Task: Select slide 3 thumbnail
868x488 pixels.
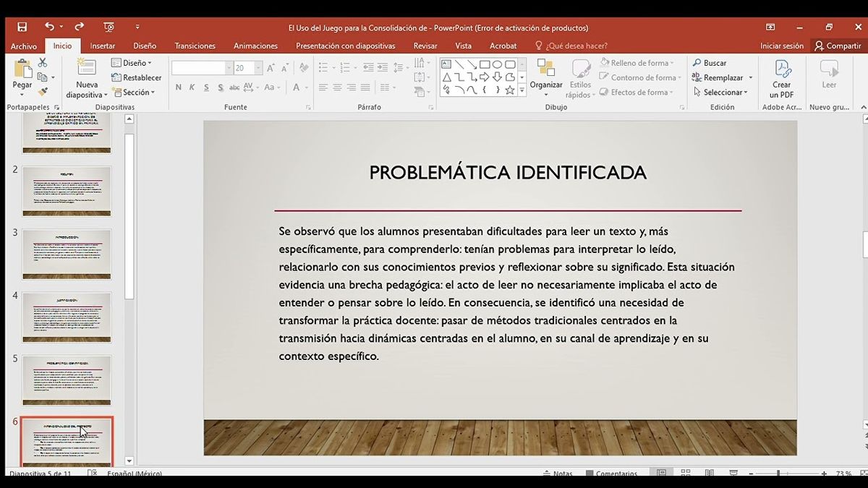Action: (x=67, y=254)
